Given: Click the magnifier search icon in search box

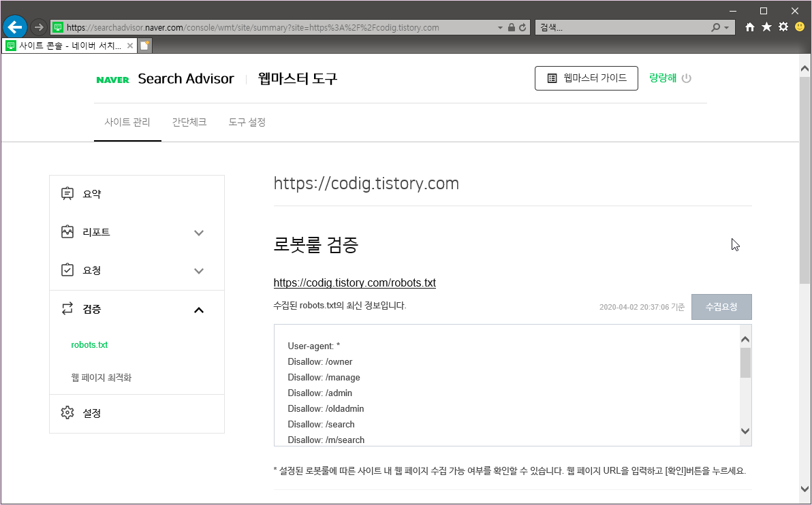Looking at the screenshot, I should click(715, 27).
